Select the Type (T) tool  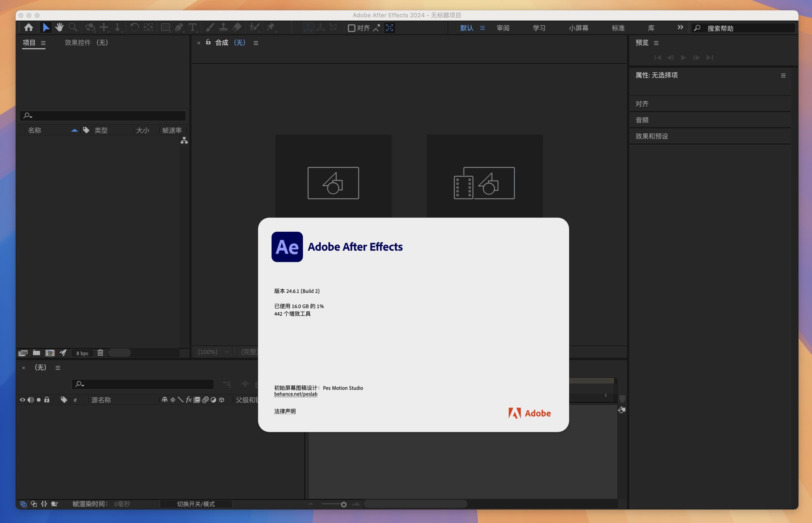(193, 28)
